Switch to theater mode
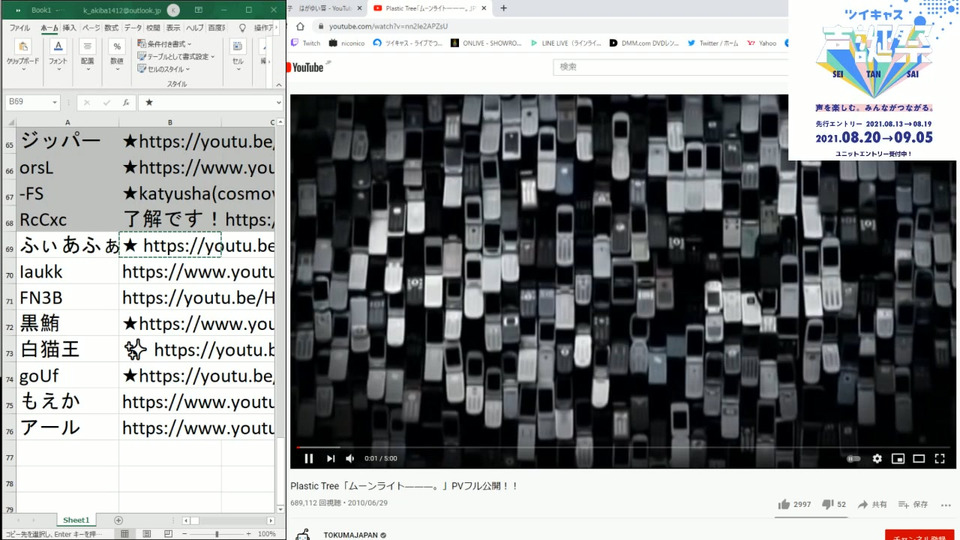Viewport: 960px width, 540px height. coord(919,459)
